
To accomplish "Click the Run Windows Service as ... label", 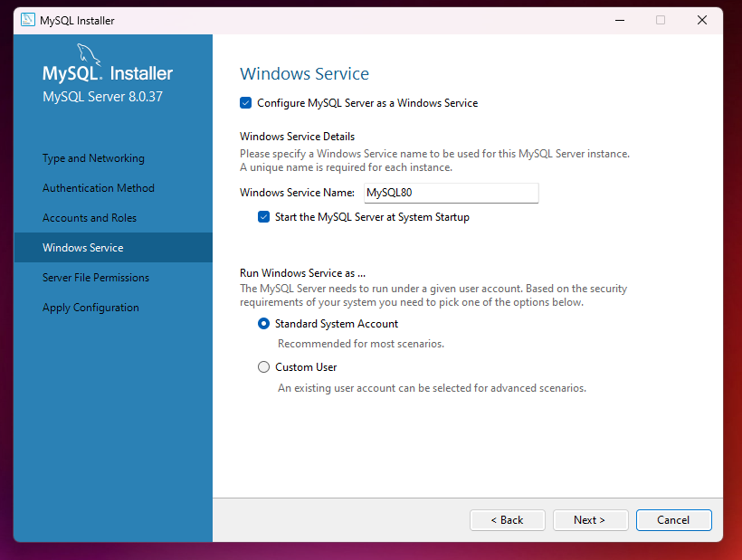I will point(302,273).
